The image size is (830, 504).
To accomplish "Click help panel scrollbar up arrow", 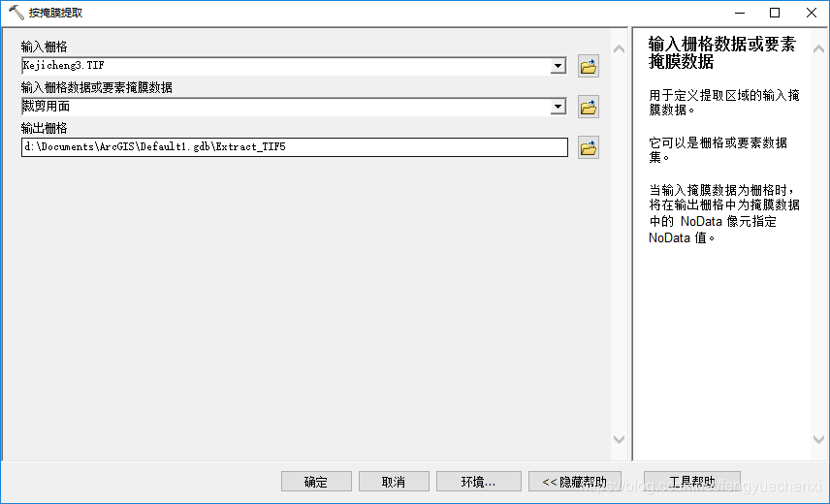I will pos(818,49).
